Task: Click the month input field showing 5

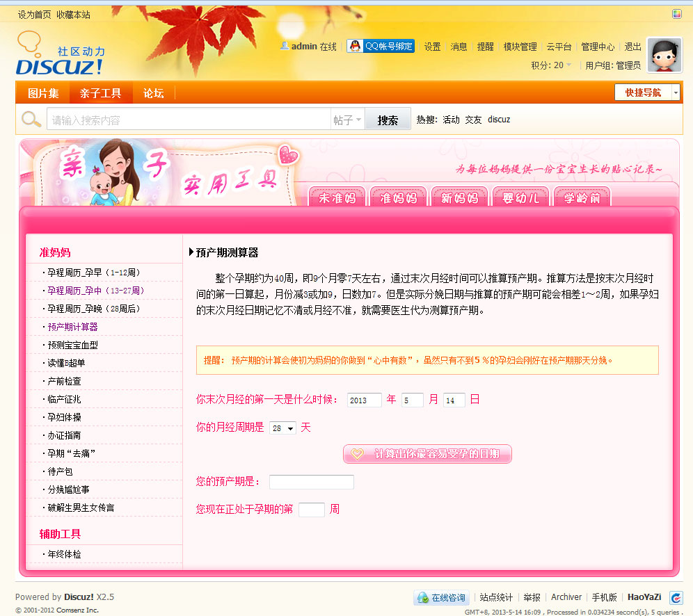Action: coord(413,400)
